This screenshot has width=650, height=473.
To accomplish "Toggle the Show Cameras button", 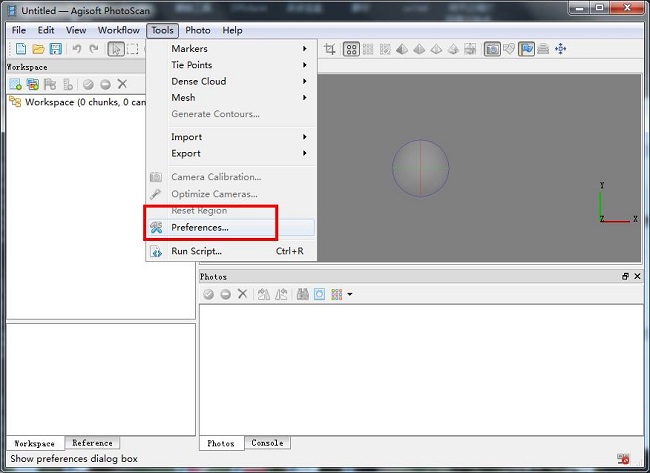I will click(492, 49).
